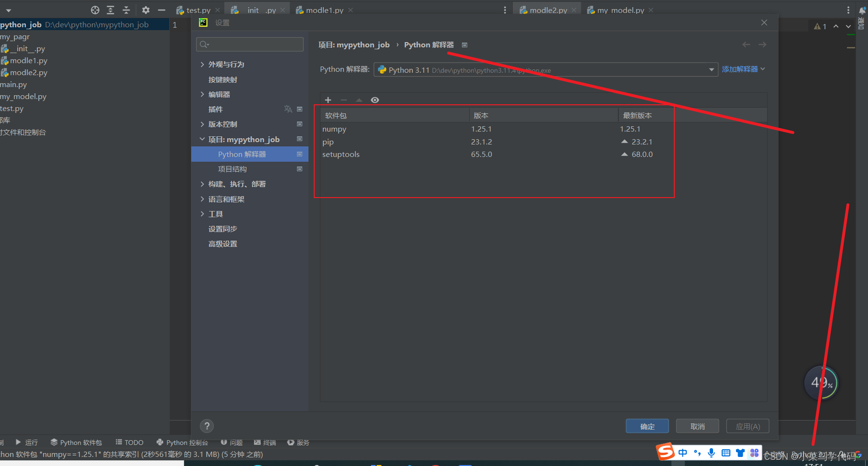The height and width of the screenshot is (466, 868).
Task: Open the 运行 tool window
Action: [x=27, y=443]
